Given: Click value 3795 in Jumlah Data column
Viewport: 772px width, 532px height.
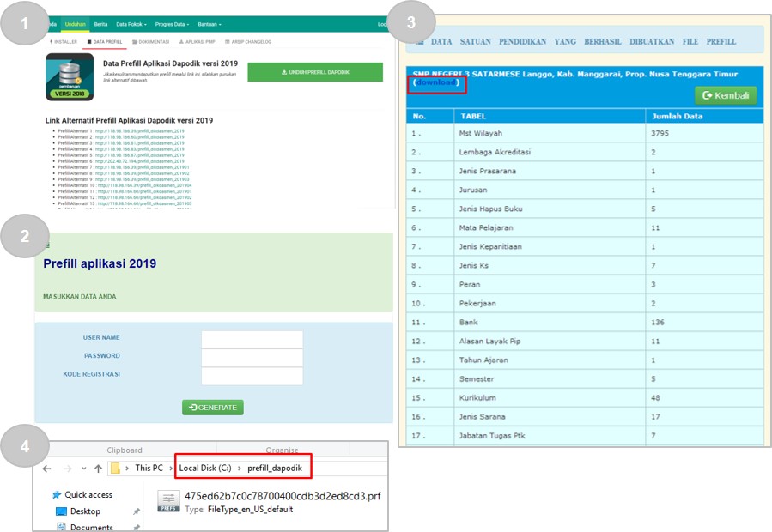Looking at the screenshot, I should [660, 133].
